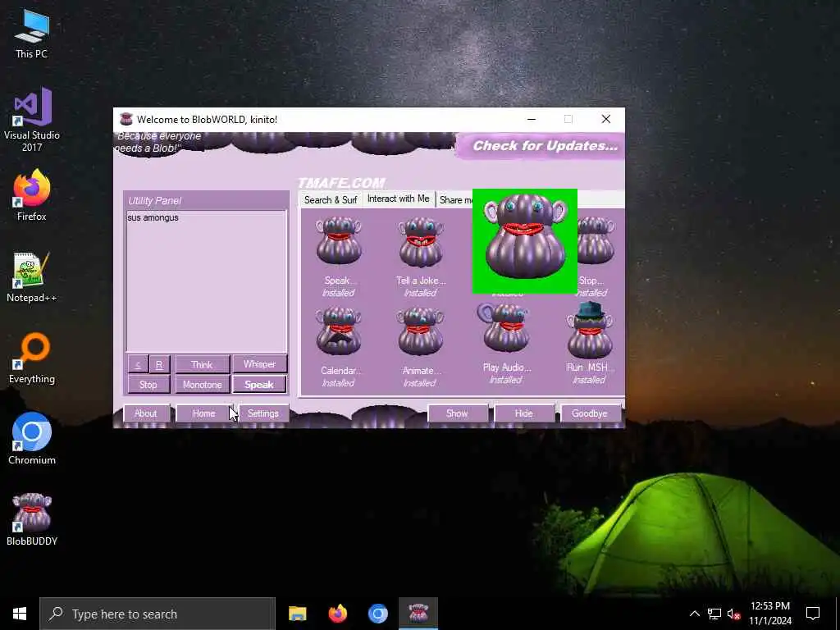Image resolution: width=840 pixels, height=630 pixels.
Task: Open network status tray icon
Action: point(714,614)
